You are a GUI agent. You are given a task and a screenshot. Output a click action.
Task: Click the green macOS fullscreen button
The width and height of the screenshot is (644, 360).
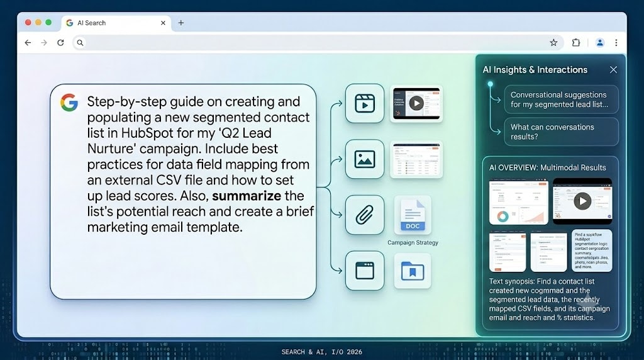point(48,23)
